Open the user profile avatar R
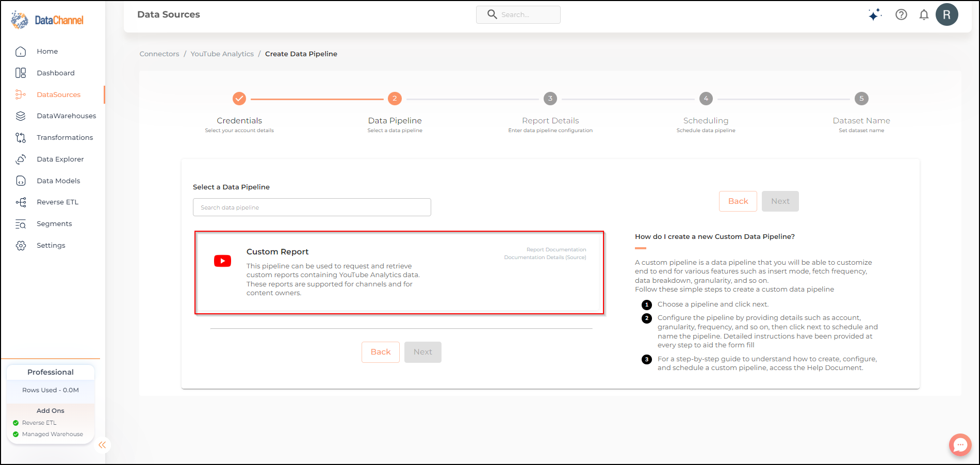Screen dimensions: 980x465 pos(947,14)
